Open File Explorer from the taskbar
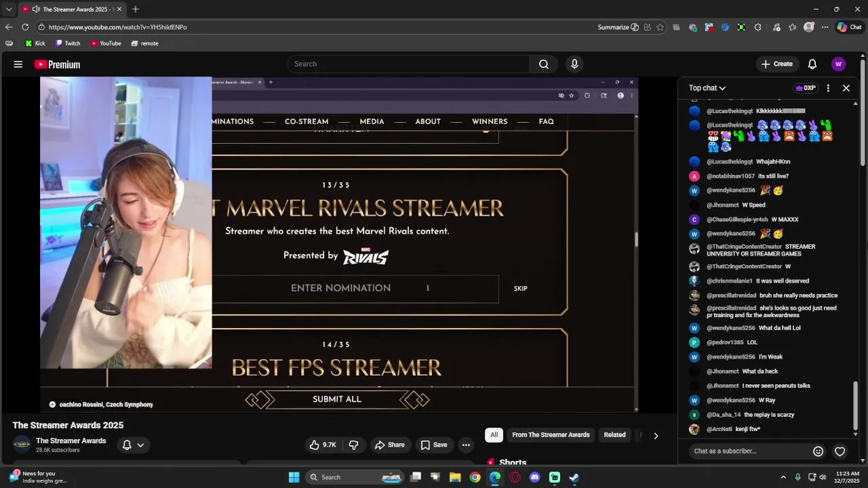 pyautogui.click(x=455, y=477)
